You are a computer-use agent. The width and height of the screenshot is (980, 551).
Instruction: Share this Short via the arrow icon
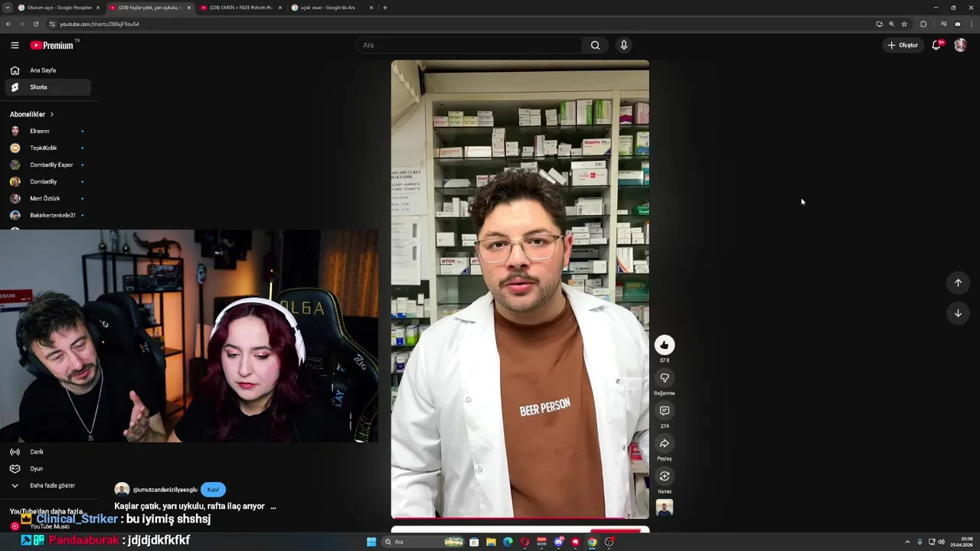tap(665, 444)
